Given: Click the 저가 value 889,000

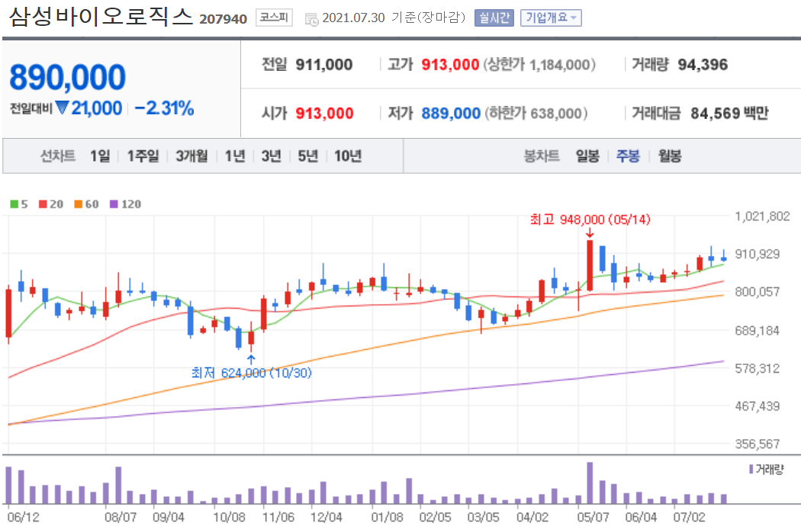Looking at the screenshot, I should [x=451, y=113].
